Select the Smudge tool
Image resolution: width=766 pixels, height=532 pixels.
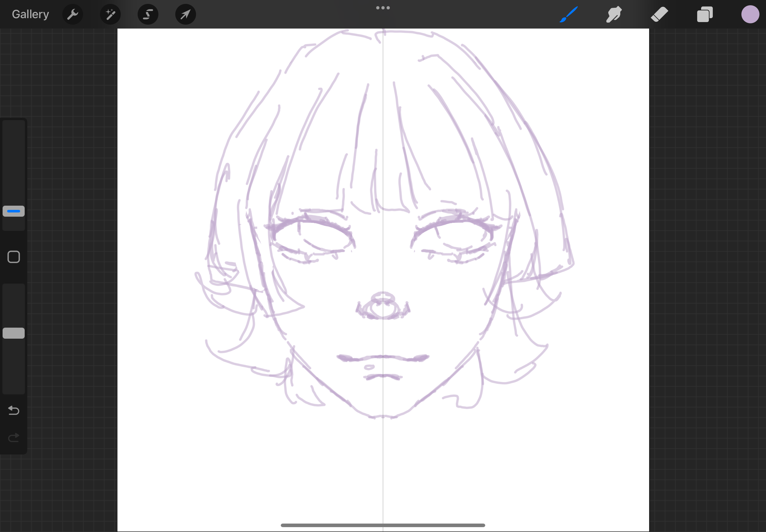click(x=614, y=14)
